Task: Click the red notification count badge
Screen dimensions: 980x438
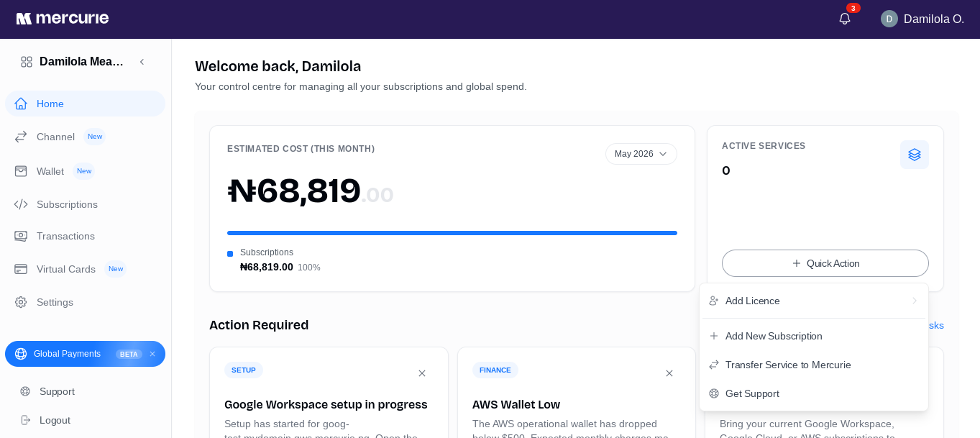Action: [853, 8]
